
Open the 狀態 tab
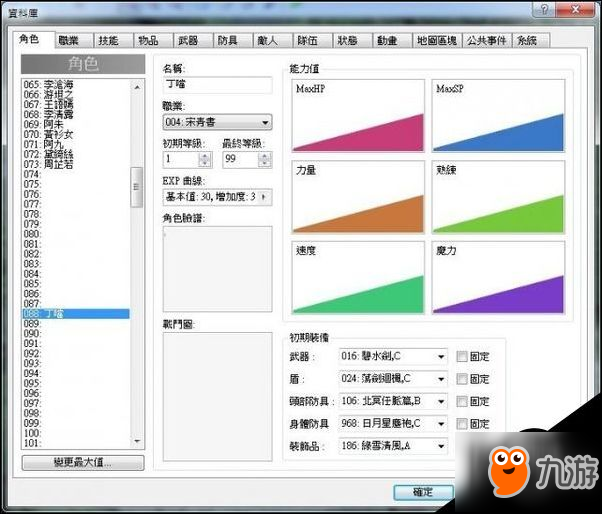point(352,40)
